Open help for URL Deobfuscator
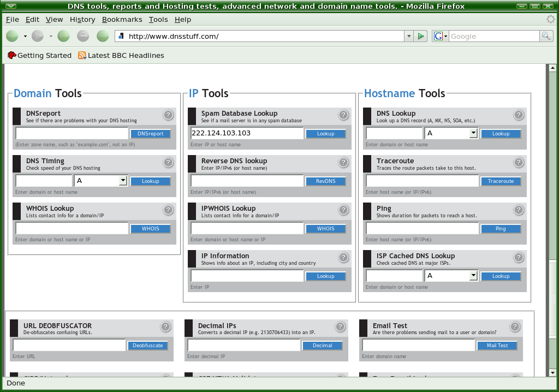 [165, 326]
